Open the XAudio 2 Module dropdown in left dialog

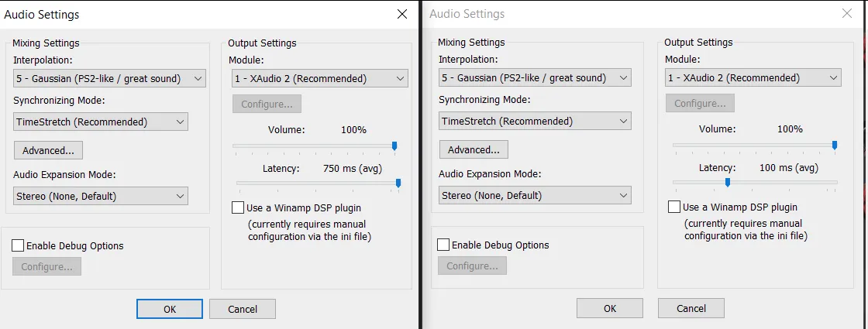(x=320, y=78)
